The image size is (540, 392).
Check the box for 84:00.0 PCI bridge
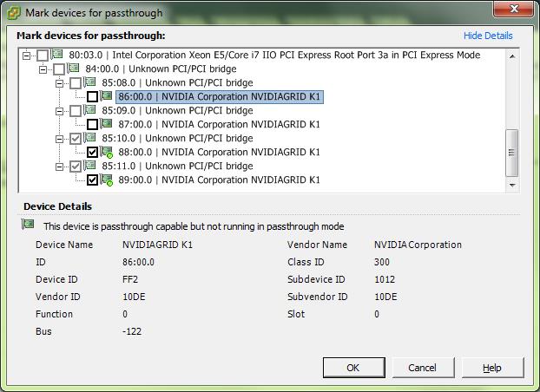click(x=59, y=69)
